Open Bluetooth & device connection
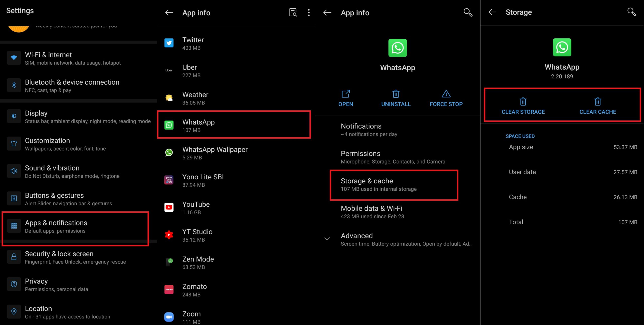Screen dimensions: 644x325 [78, 86]
